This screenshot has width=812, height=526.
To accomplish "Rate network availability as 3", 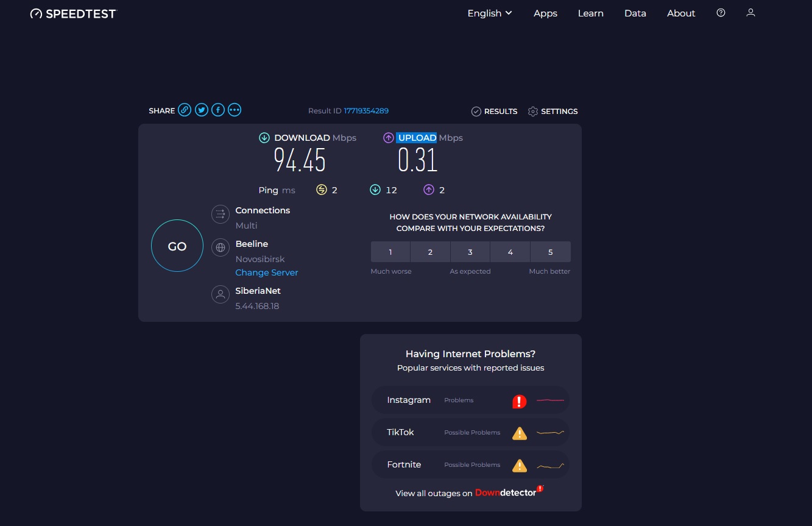I will (470, 252).
